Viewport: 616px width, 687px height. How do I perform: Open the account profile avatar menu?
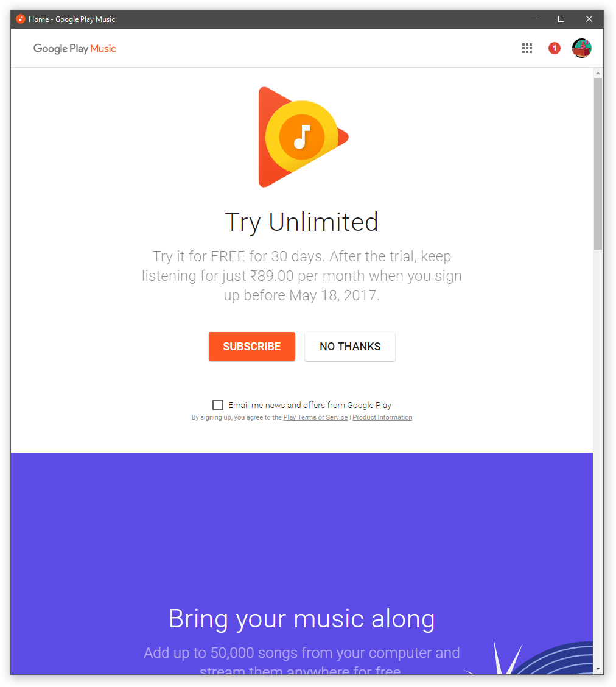coord(581,48)
